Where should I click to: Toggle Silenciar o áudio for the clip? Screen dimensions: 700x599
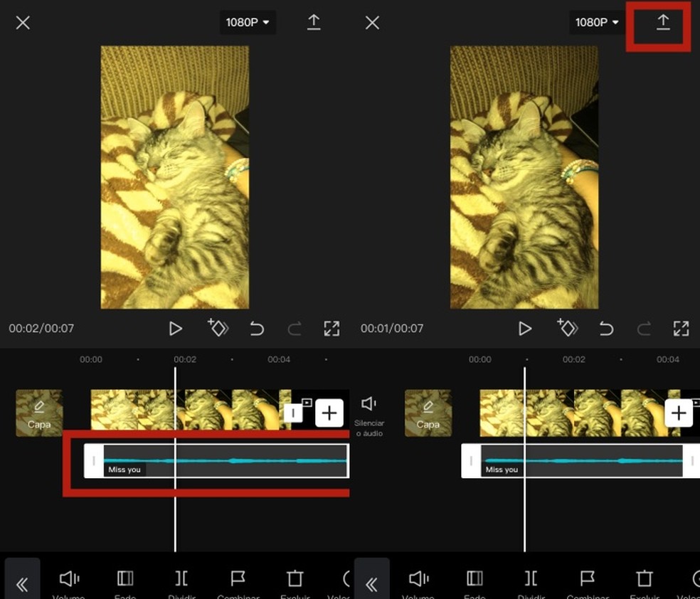click(x=369, y=415)
